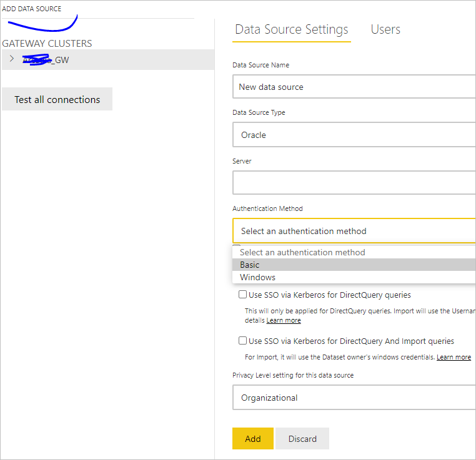Open Learn more link about Dataset owner's credentials
This screenshot has width=476, height=460.
coord(454,357)
